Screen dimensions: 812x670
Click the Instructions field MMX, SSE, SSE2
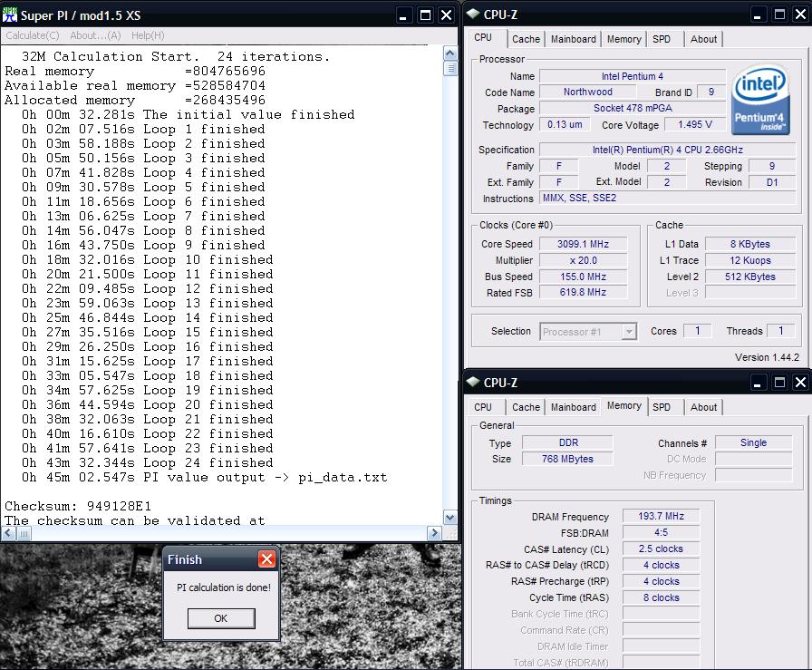[x=668, y=198]
